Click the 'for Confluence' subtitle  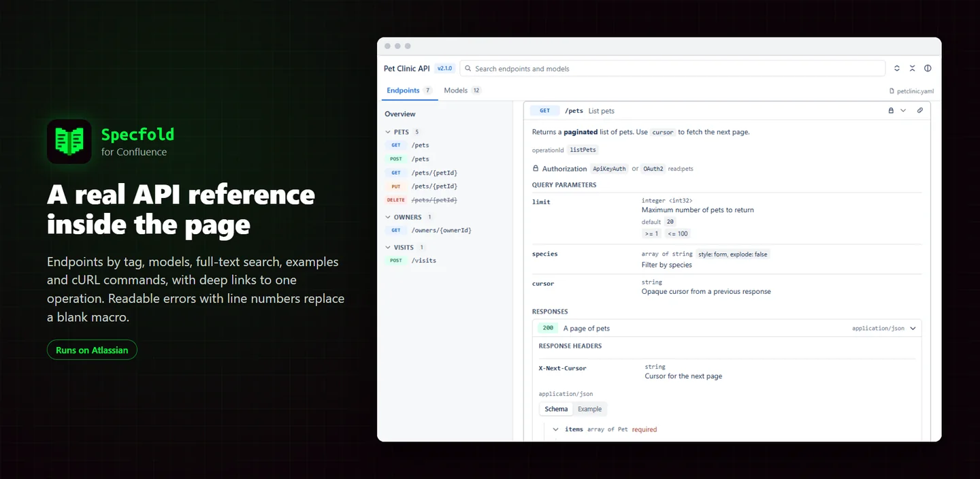coord(134,152)
